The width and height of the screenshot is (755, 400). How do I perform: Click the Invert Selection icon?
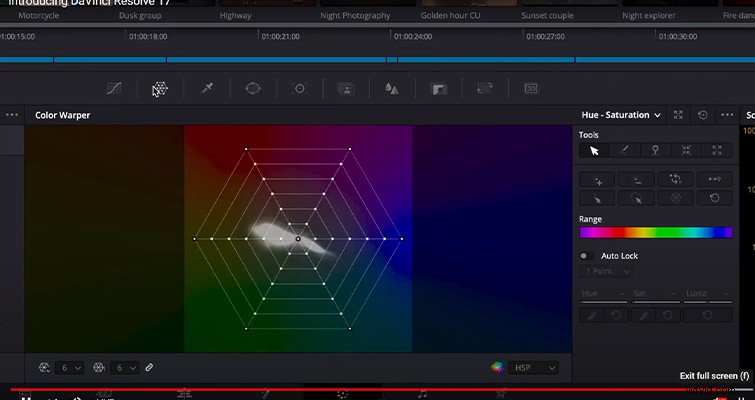[x=676, y=180]
